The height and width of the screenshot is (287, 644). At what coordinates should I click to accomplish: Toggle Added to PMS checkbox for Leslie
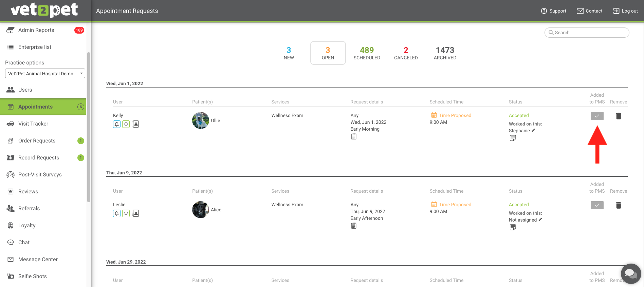597,205
